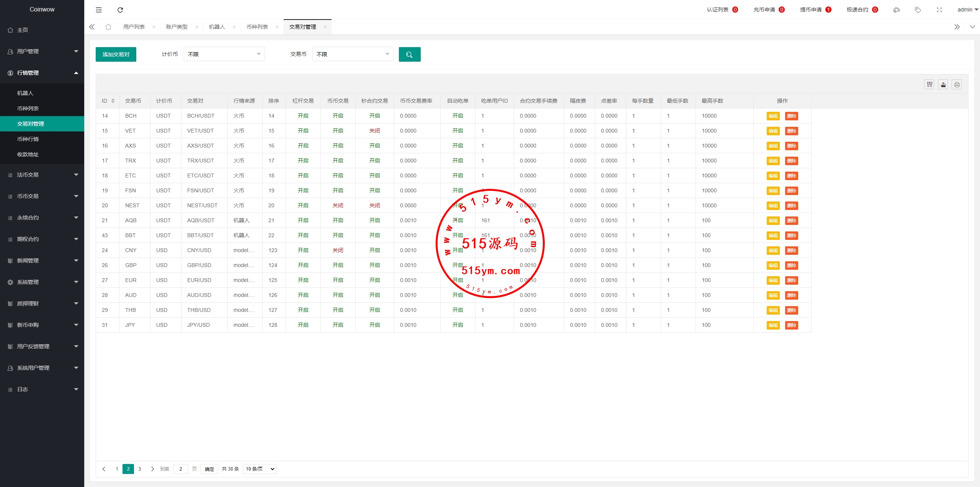980x487 pixels.
Task: Sort table by ID column arrows
Action: [x=113, y=101]
